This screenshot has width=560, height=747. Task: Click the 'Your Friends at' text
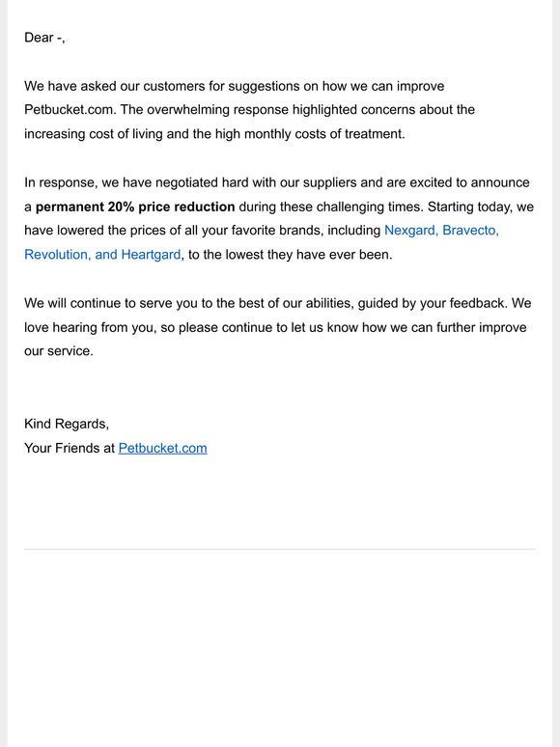click(70, 448)
